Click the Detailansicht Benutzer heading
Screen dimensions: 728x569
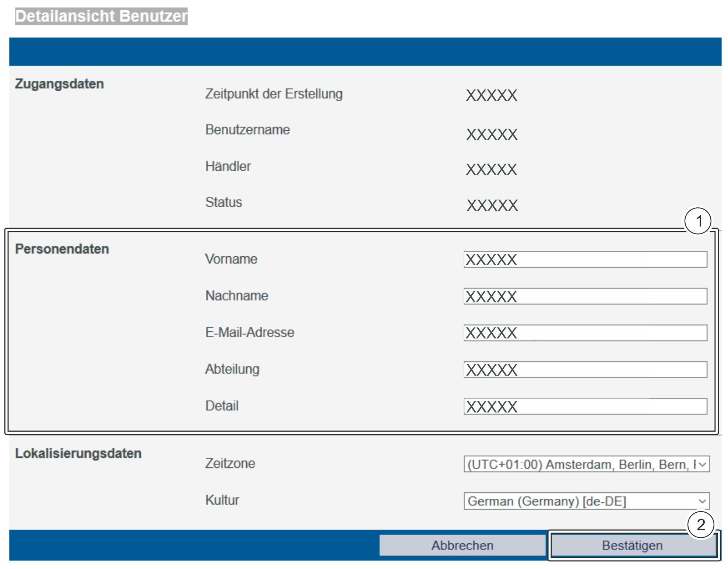(101, 17)
